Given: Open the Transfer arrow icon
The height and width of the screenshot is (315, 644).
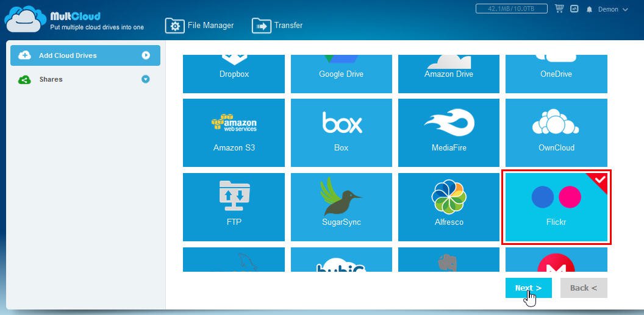Looking at the screenshot, I should pyautogui.click(x=262, y=26).
